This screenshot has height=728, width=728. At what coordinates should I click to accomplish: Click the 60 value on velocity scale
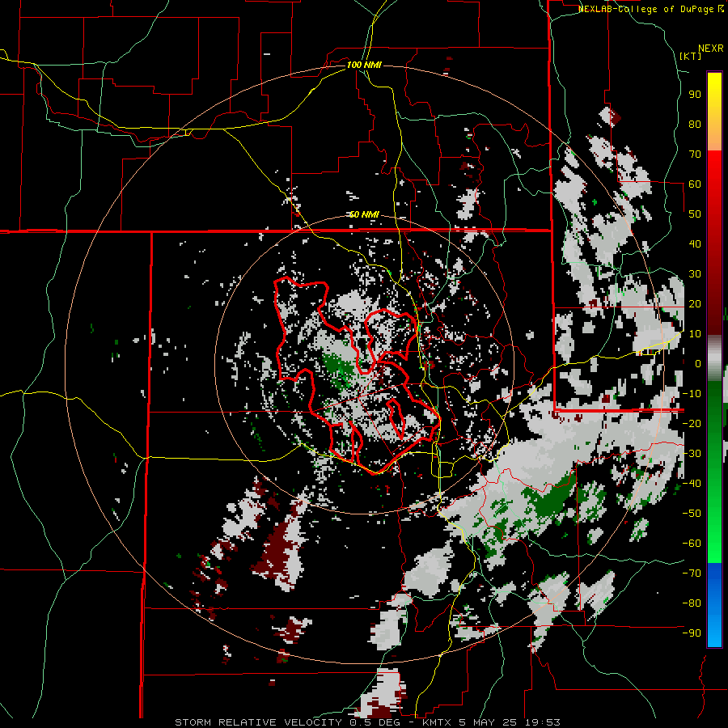tap(695, 184)
